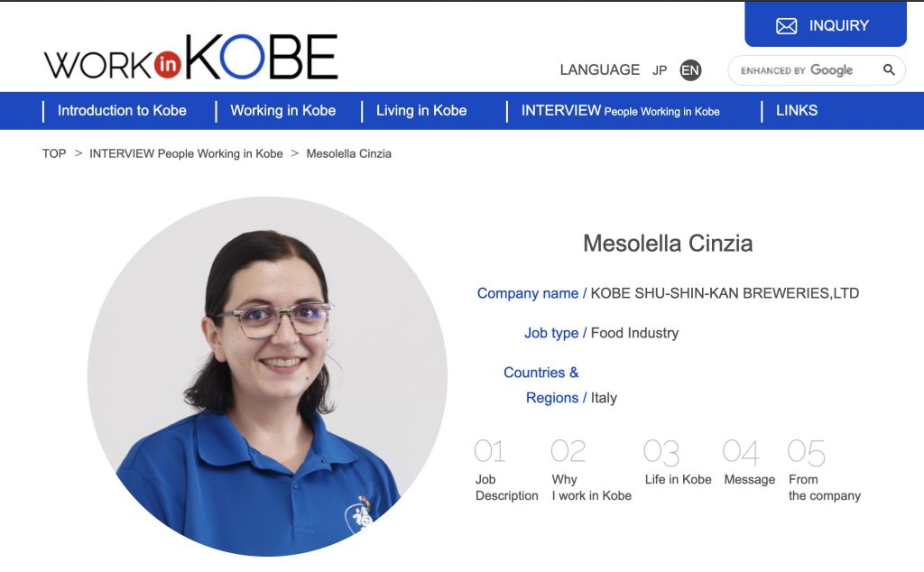The image size is (924, 572).
Task: Click the circular profile photo
Action: [x=267, y=376]
